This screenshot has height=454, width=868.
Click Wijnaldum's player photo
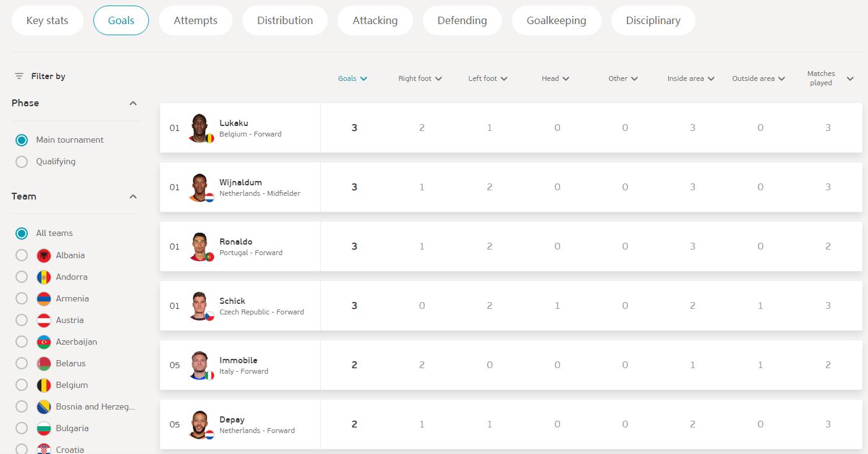coord(199,187)
